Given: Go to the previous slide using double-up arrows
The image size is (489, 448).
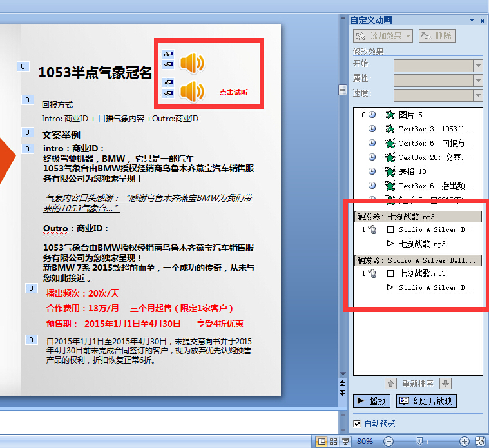Looking at the screenshot, I should click(x=343, y=383).
